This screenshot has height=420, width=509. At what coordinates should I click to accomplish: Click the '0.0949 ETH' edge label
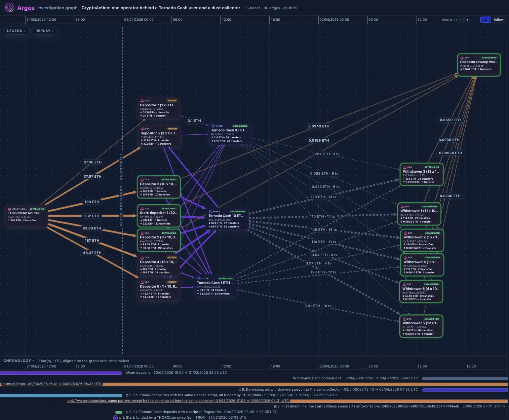[319, 126]
